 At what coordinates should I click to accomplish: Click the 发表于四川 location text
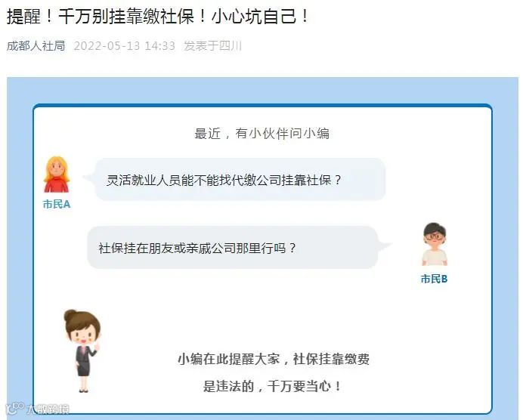212,45
